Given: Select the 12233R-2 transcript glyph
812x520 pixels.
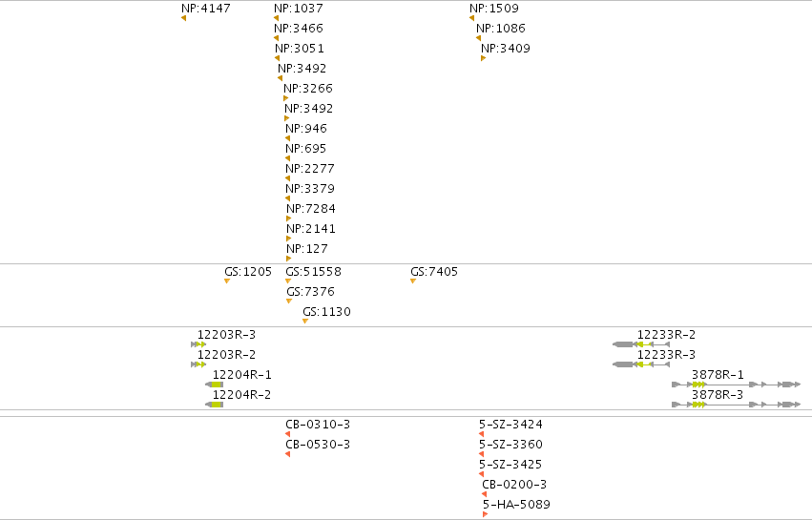Looking at the screenshot, I should pyautogui.click(x=641, y=344).
